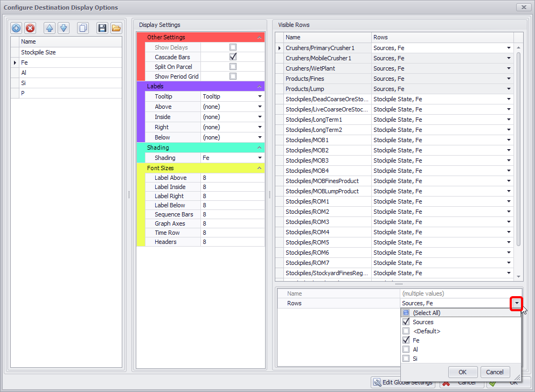Click the red delete option icon
The height and width of the screenshot is (392, 535).
pyautogui.click(x=30, y=28)
